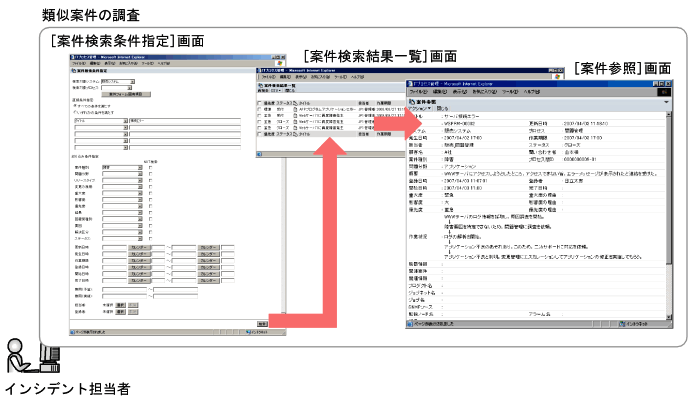Screen dimensions: 689x405
Task: Open ヘルプ menu in 案件参照 window
Action: pos(532,92)
